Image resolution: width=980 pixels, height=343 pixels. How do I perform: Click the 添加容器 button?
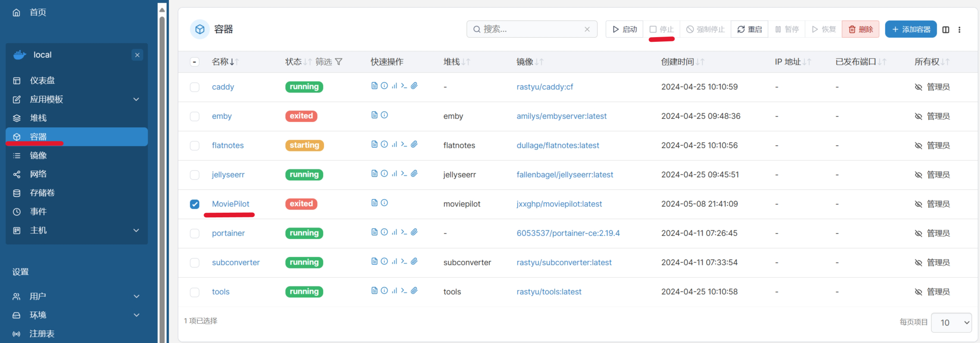(911, 29)
